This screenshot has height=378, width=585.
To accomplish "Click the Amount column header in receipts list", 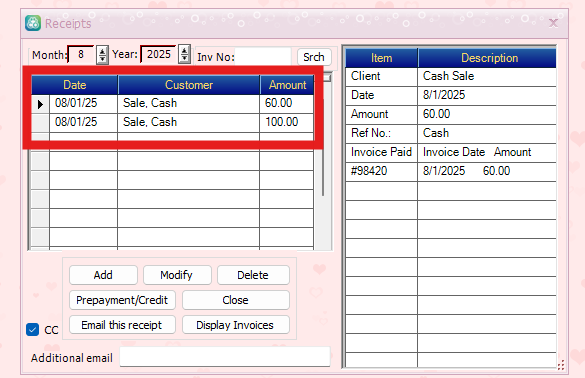I will [x=287, y=85].
